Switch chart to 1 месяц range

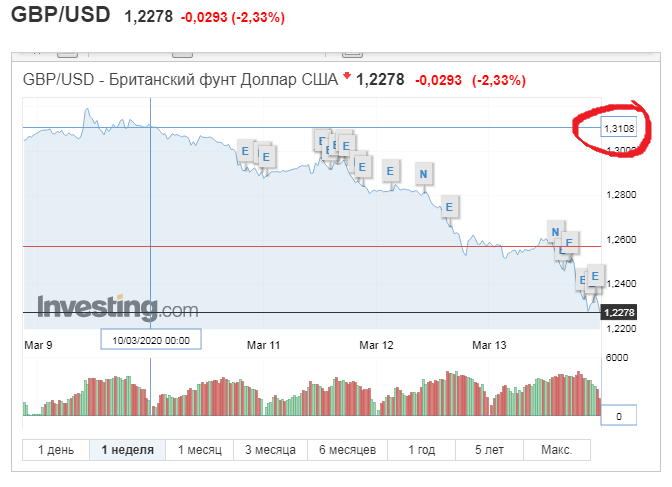pyautogui.click(x=200, y=450)
